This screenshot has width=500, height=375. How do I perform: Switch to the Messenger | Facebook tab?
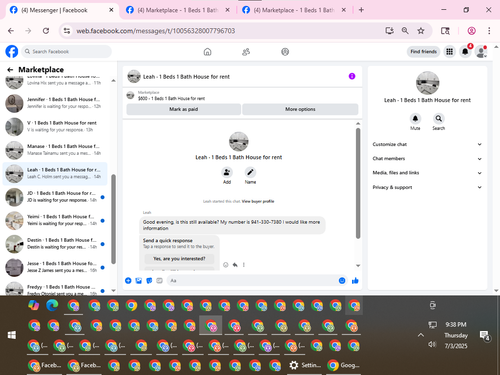[x=62, y=10]
